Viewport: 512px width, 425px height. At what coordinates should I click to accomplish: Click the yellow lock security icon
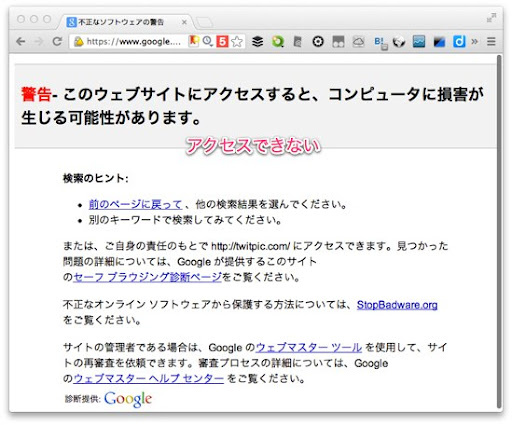pos(79,42)
